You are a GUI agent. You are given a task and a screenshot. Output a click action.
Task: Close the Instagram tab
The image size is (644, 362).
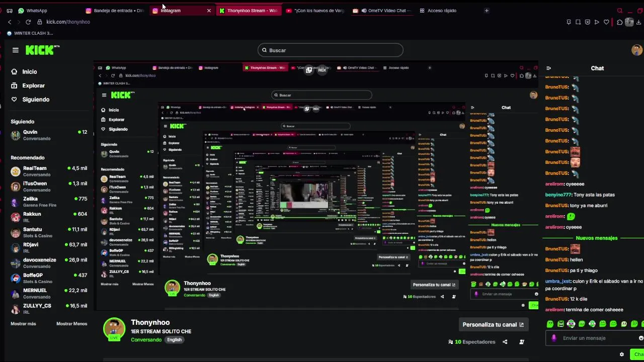[209, 11]
